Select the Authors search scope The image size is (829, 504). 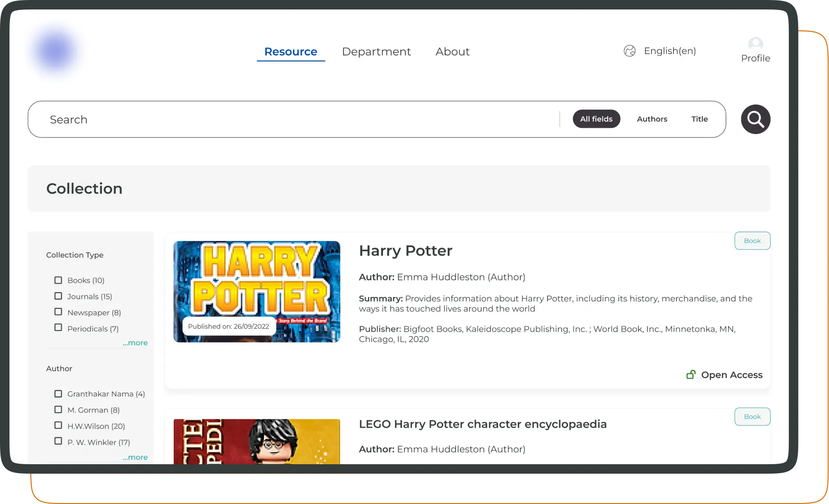coord(652,119)
